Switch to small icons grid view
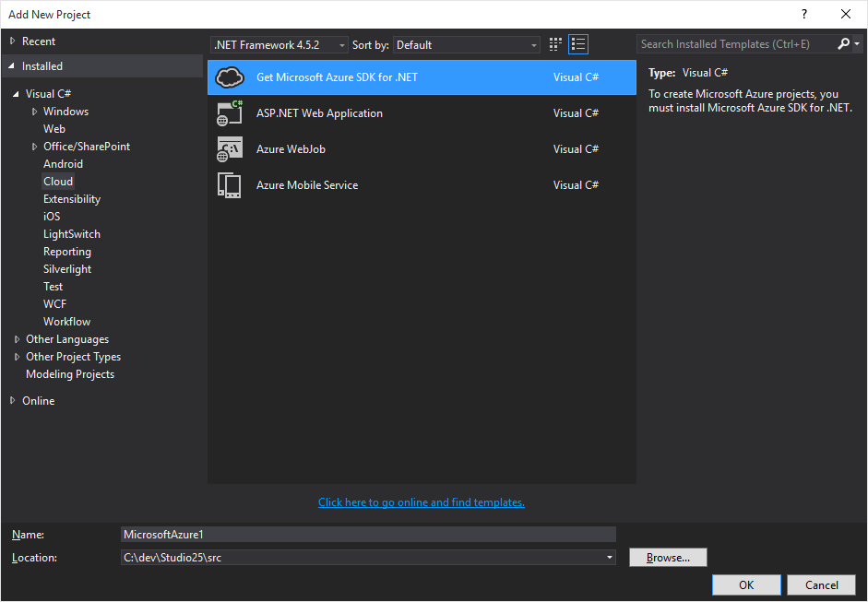The image size is (868, 602). coord(555,45)
